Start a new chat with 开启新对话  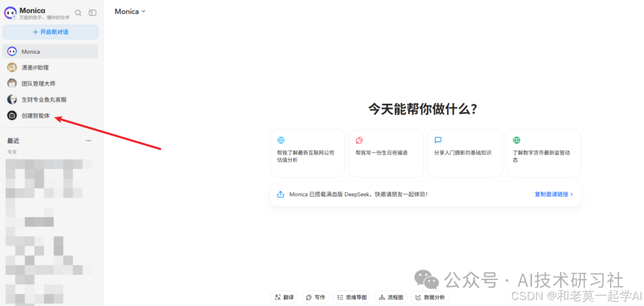pos(50,32)
